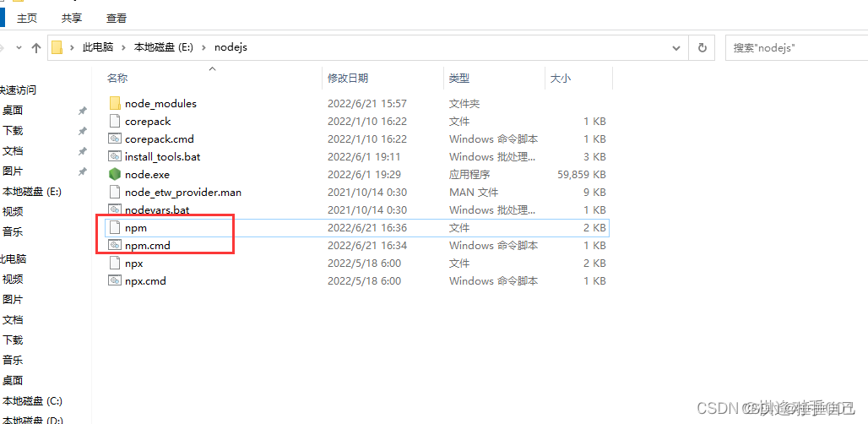Select npm file icon
The width and height of the screenshot is (868, 424).
click(115, 227)
